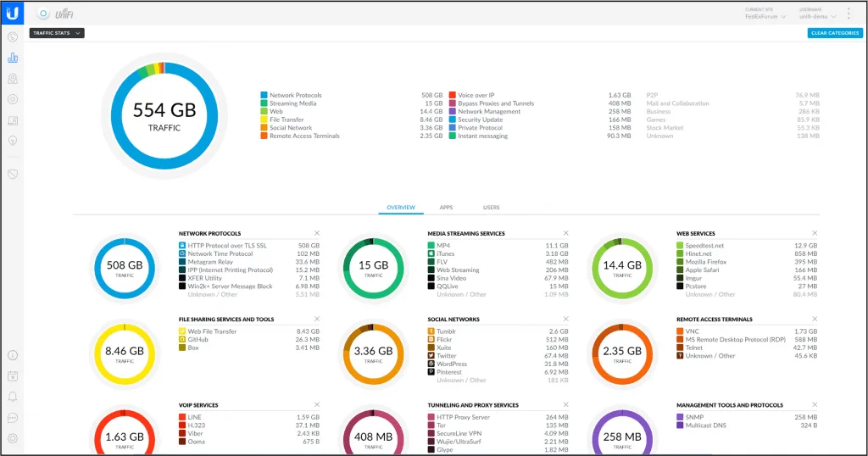Click the Network Time Protocol clock icon
Viewport: 868px width, 456px height.
182,253
